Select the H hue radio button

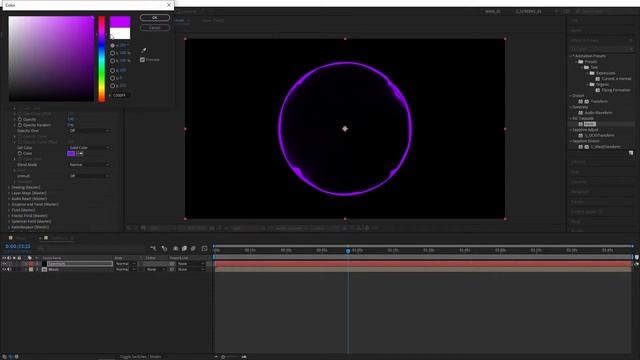click(x=112, y=45)
